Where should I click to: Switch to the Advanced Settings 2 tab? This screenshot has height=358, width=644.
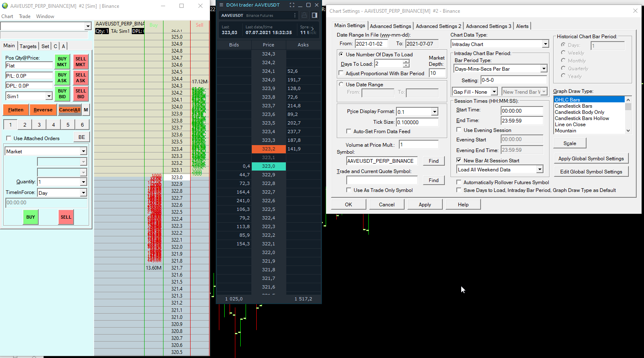438,26
